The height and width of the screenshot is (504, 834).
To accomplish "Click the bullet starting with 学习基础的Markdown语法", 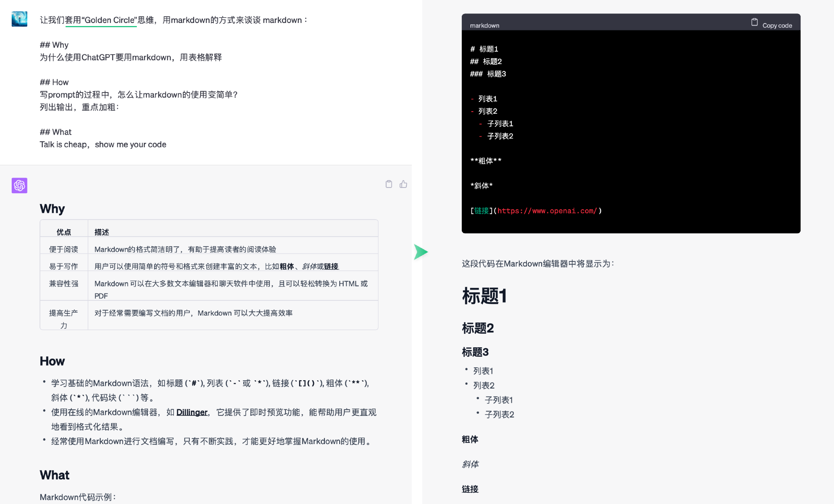I will point(210,390).
